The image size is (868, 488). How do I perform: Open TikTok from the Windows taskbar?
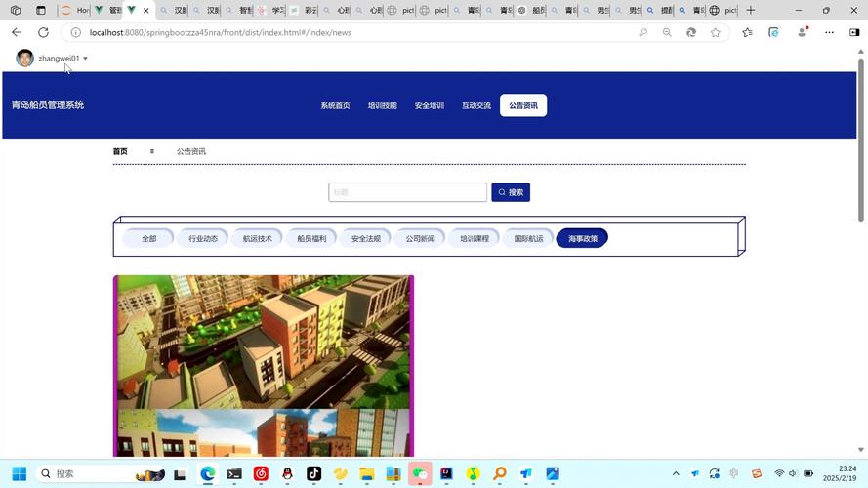point(313,474)
